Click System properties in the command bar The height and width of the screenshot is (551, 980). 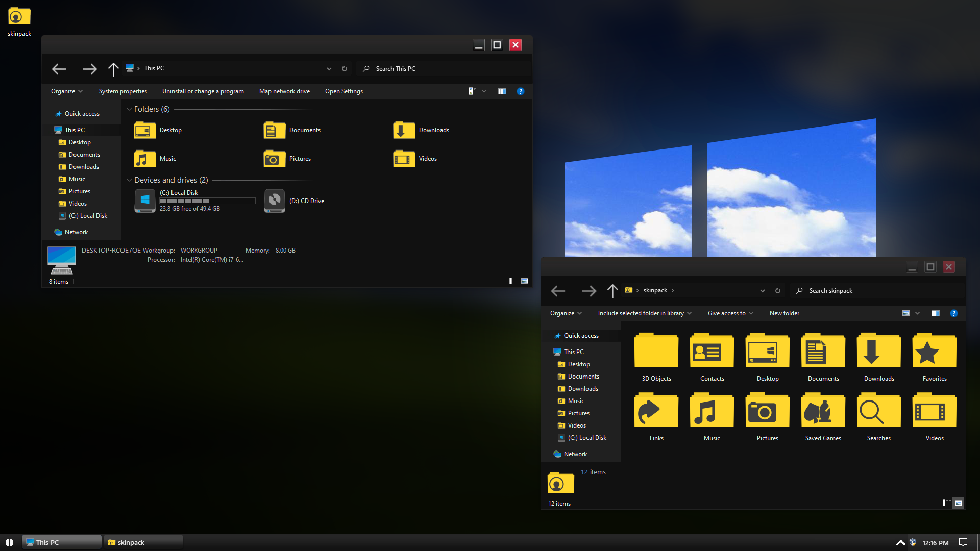[122, 91]
